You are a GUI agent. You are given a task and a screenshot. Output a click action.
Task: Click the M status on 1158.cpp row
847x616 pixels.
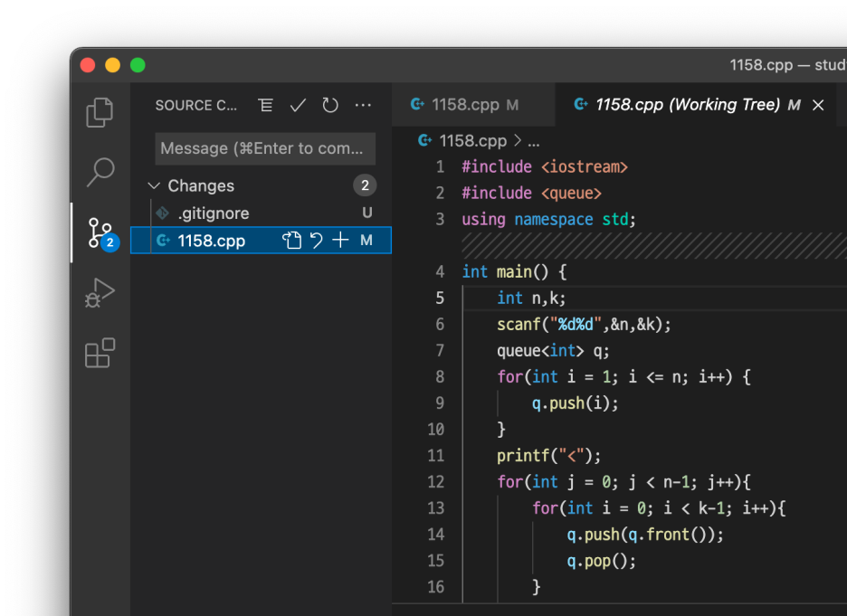(366, 241)
